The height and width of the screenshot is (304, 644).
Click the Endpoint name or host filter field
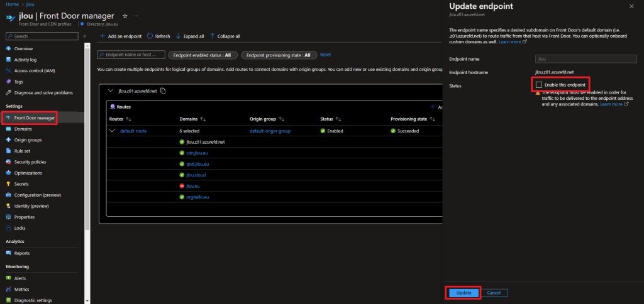point(131,55)
